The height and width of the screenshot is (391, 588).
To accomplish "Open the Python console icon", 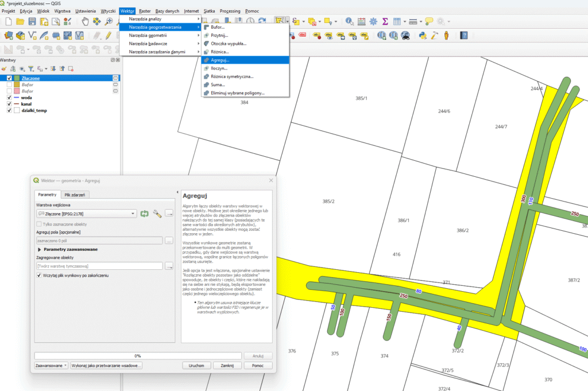I will (422, 36).
